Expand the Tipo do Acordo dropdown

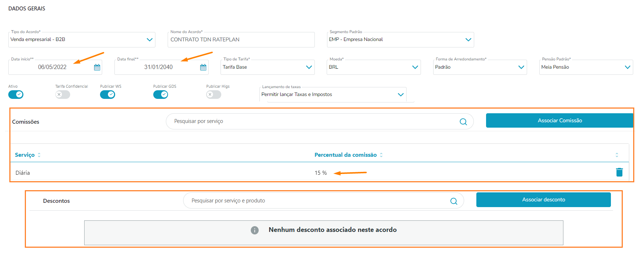coord(150,40)
